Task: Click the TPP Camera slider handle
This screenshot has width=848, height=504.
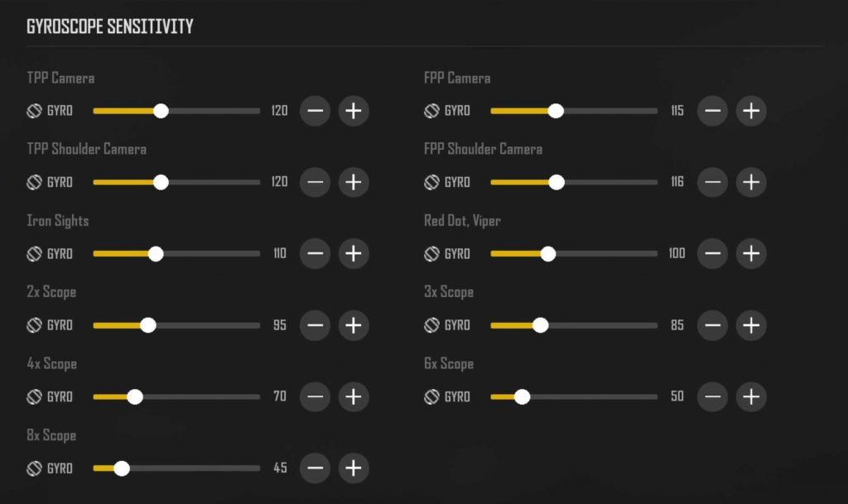Action: [161, 111]
